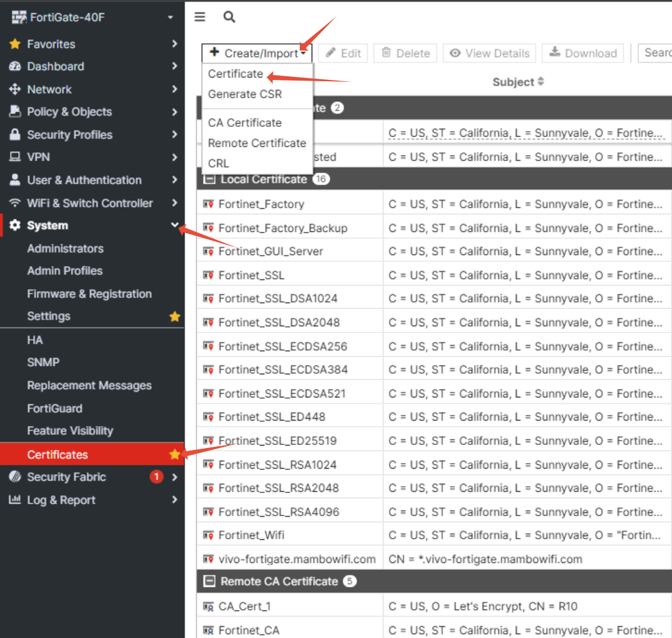Screen dimensions: 672x638
Task: Open Administrators under System
Action: pyautogui.click(x=65, y=248)
